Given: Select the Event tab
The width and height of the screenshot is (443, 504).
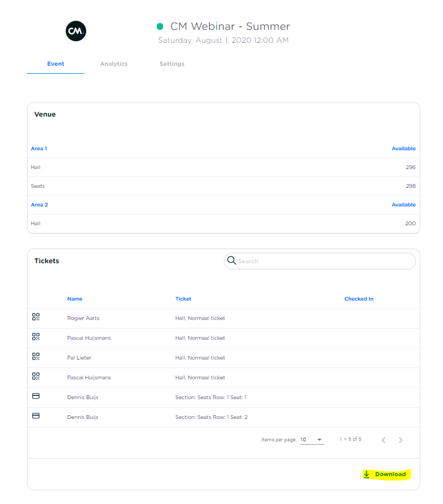Looking at the screenshot, I should coord(56,64).
